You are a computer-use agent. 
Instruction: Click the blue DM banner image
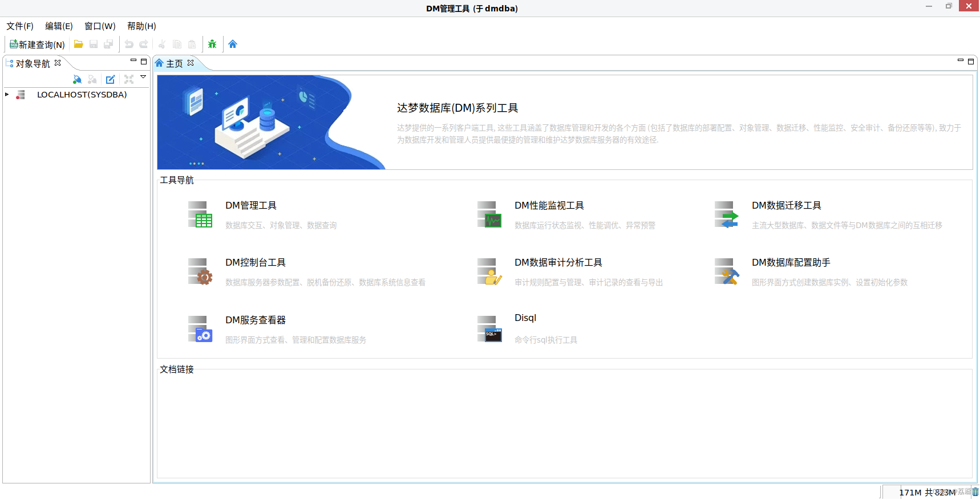click(272, 122)
